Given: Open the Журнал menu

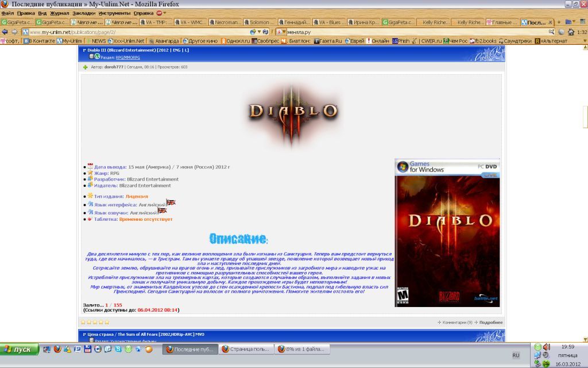Looking at the screenshot, I should coord(60,13).
